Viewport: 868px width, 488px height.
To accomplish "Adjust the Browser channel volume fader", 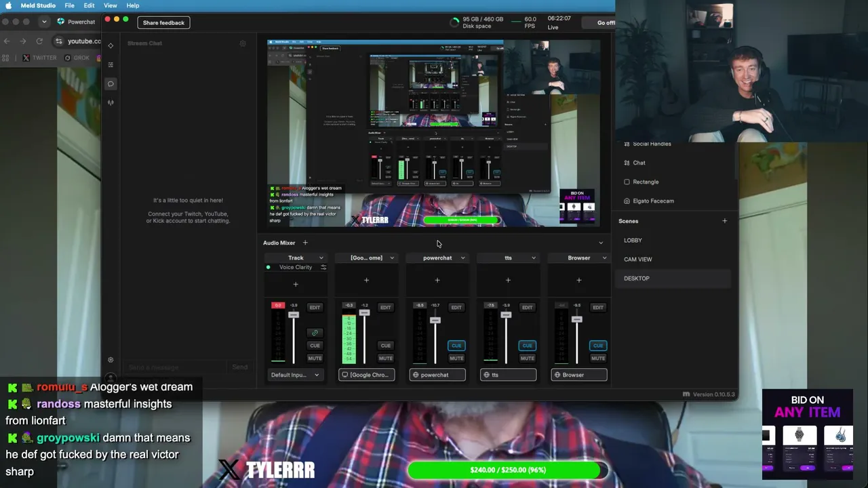I will tap(576, 319).
